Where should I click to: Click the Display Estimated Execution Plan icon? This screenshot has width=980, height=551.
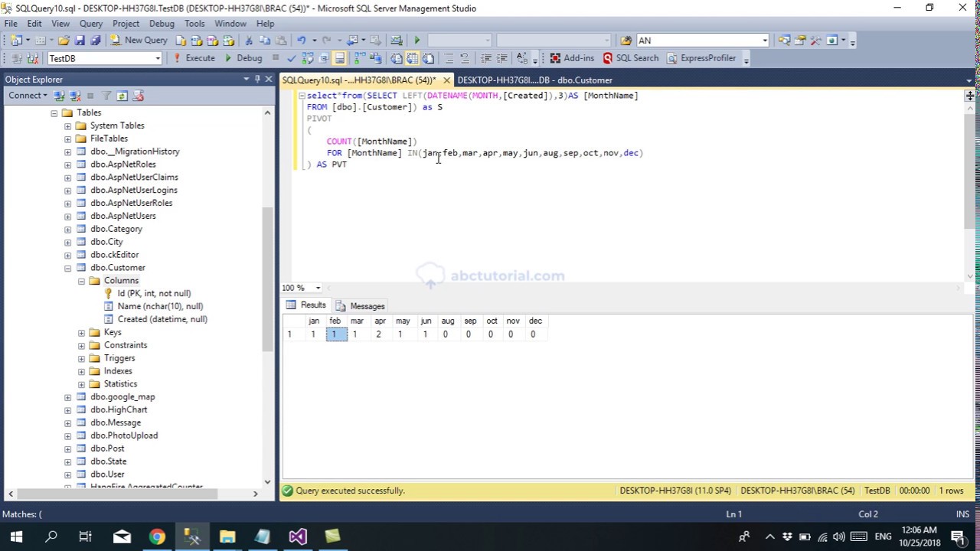pos(308,58)
